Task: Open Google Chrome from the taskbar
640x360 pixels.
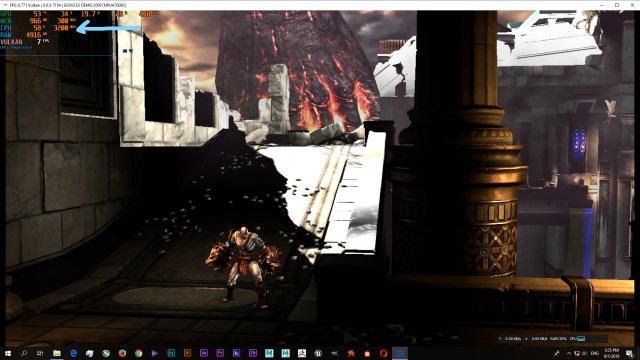Action: [x=138, y=353]
